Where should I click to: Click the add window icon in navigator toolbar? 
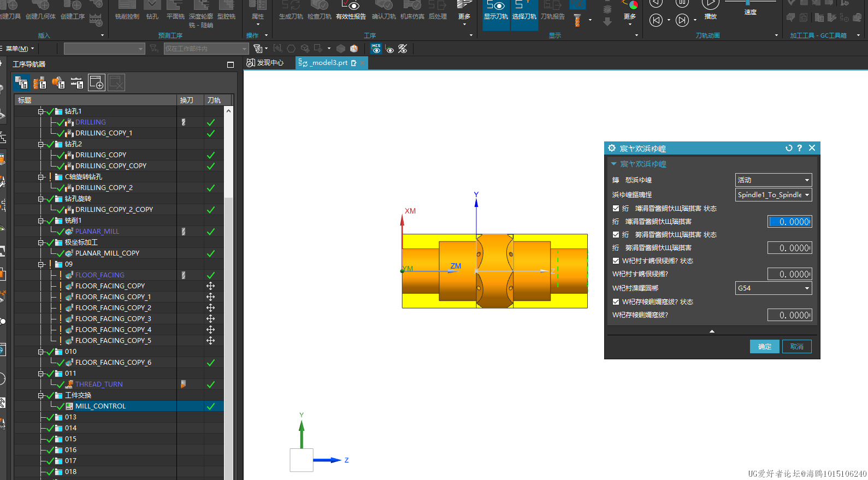tap(96, 82)
